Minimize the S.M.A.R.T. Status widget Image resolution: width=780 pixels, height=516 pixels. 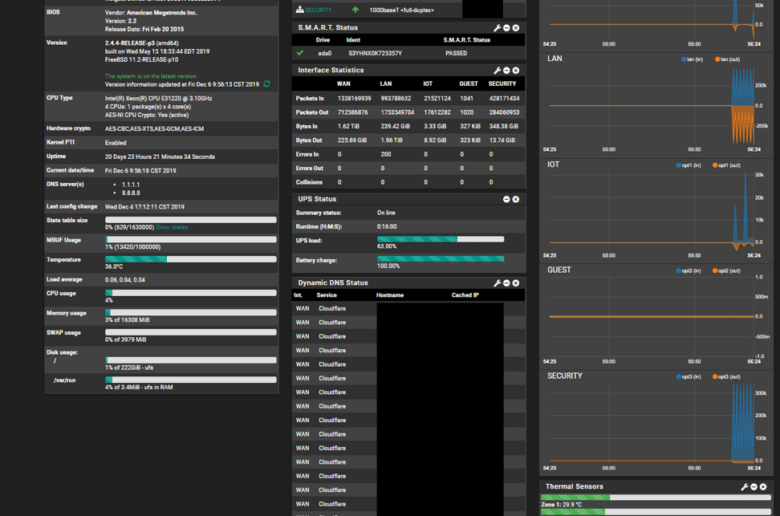pos(506,28)
